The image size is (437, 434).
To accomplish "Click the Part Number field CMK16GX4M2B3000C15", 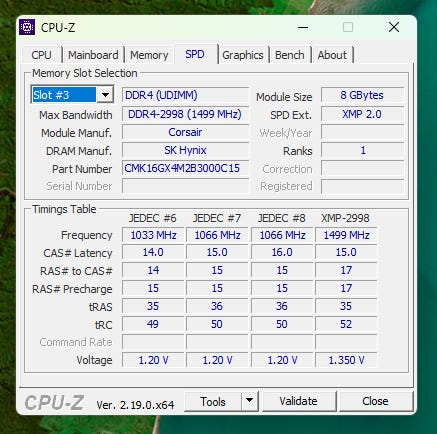I will pos(185,168).
